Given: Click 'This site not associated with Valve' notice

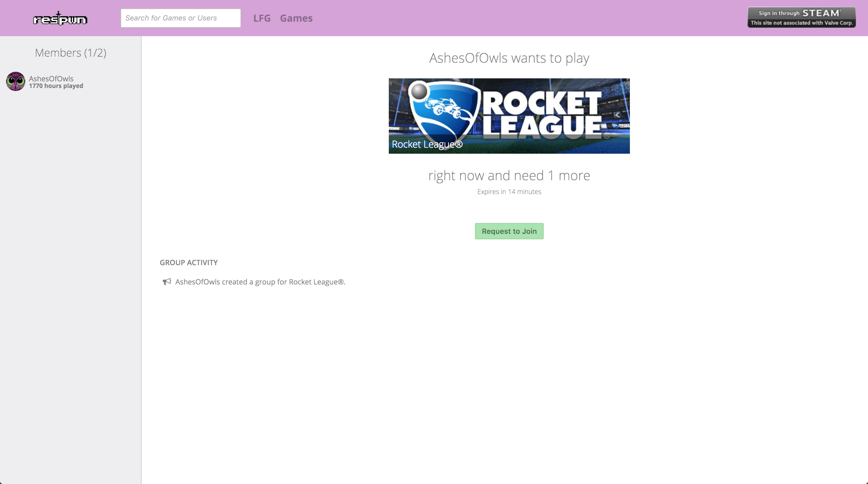Looking at the screenshot, I should tap(801, 23).
